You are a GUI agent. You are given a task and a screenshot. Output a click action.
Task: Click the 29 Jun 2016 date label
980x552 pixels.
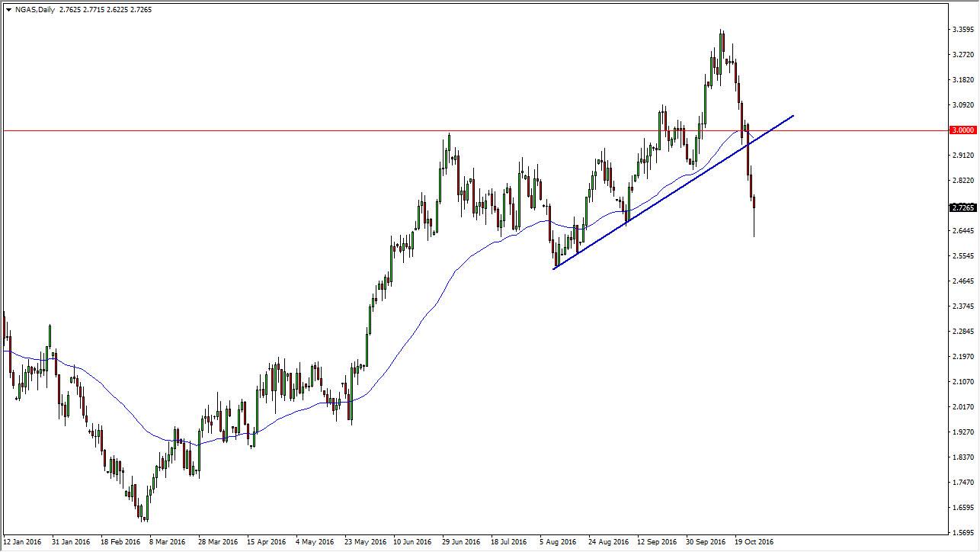click(461, 543)
